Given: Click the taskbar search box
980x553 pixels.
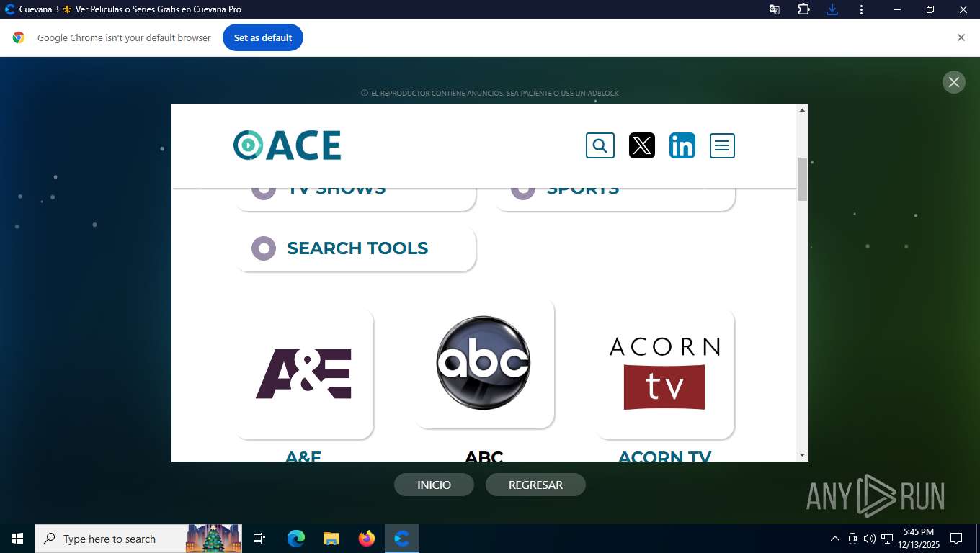Looking at the screenshot, I should 138,539.
